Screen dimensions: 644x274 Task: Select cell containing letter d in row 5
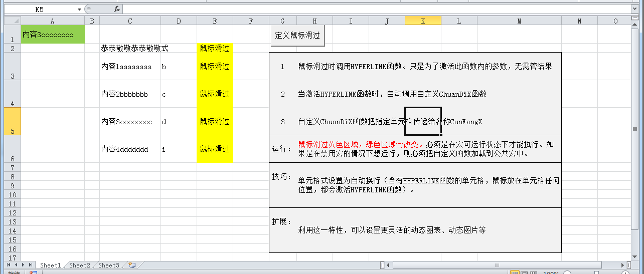tap(179, 121)
